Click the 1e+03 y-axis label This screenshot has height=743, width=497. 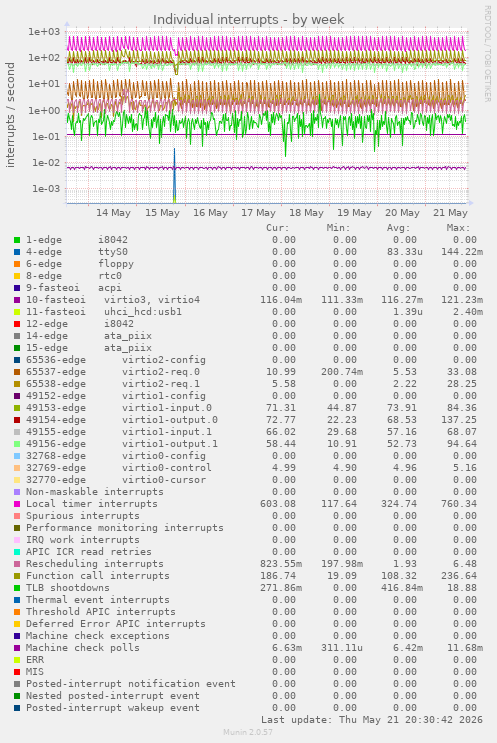point(44,32)
